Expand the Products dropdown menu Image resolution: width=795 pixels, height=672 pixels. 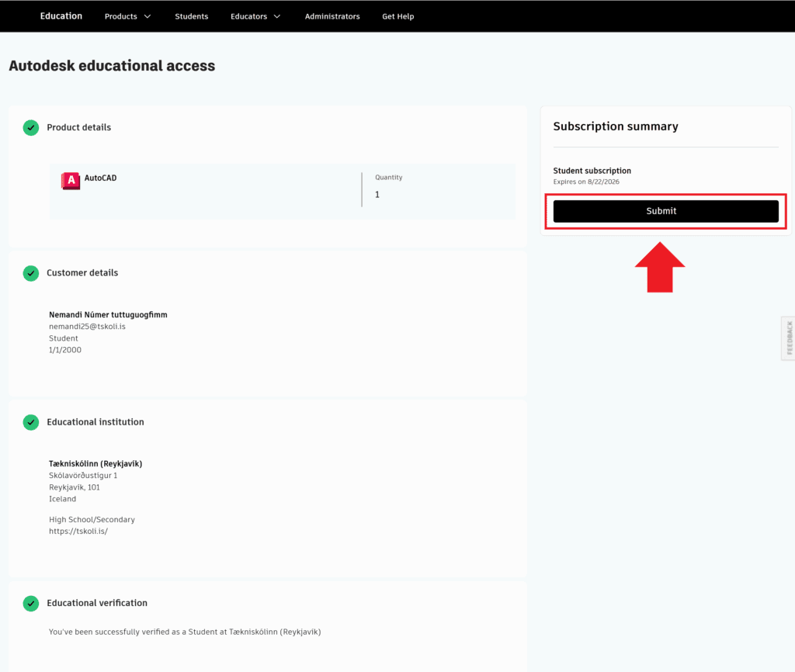pyautogui.click(x=128, y=16)
